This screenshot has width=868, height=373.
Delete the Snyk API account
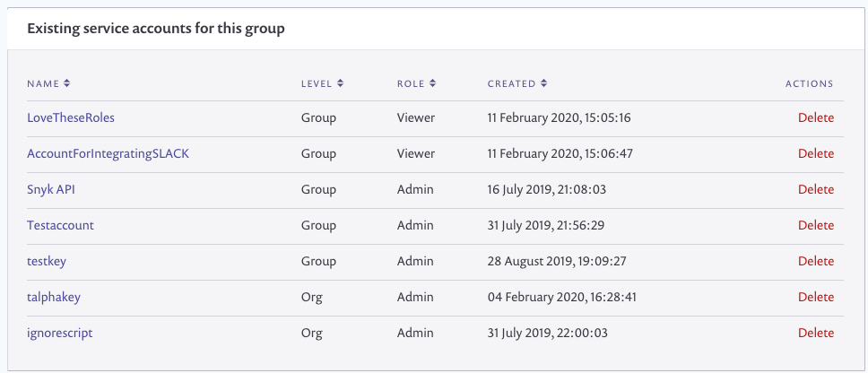(815, 189)
